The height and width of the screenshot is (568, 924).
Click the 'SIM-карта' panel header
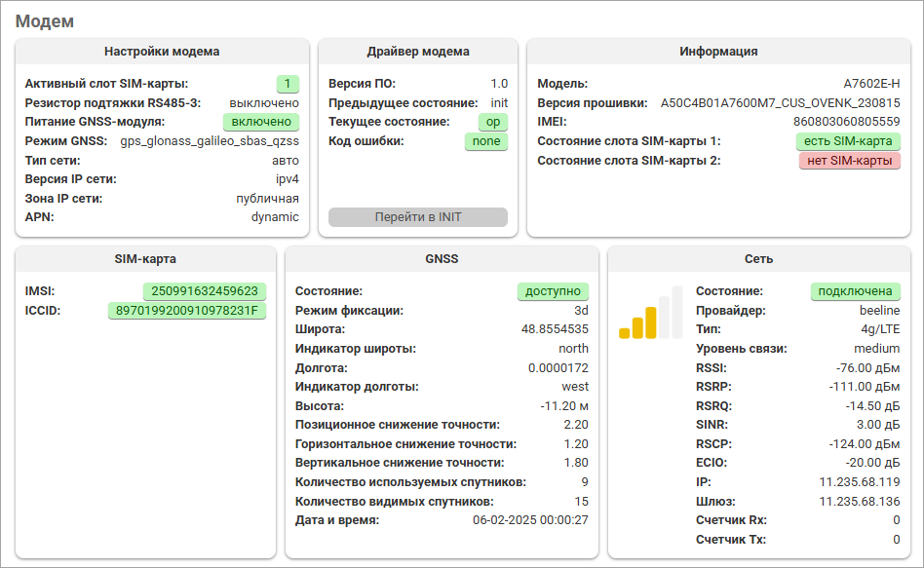point(145,259)
